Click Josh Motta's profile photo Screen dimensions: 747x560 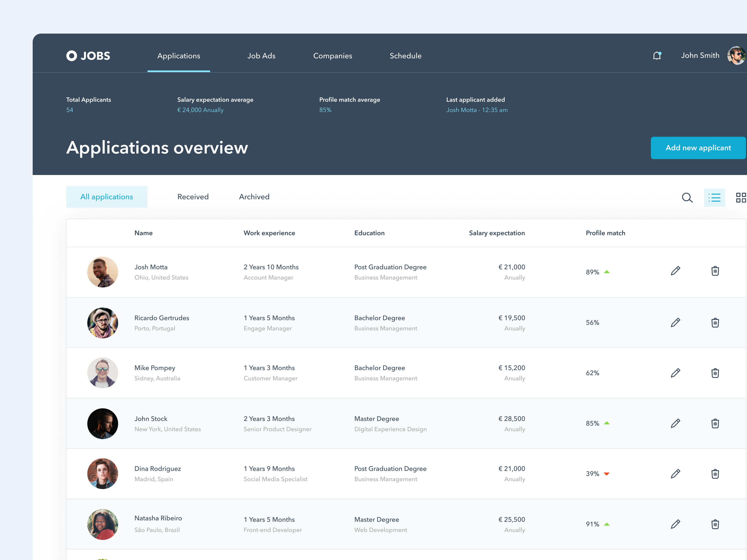click(103, 272)
